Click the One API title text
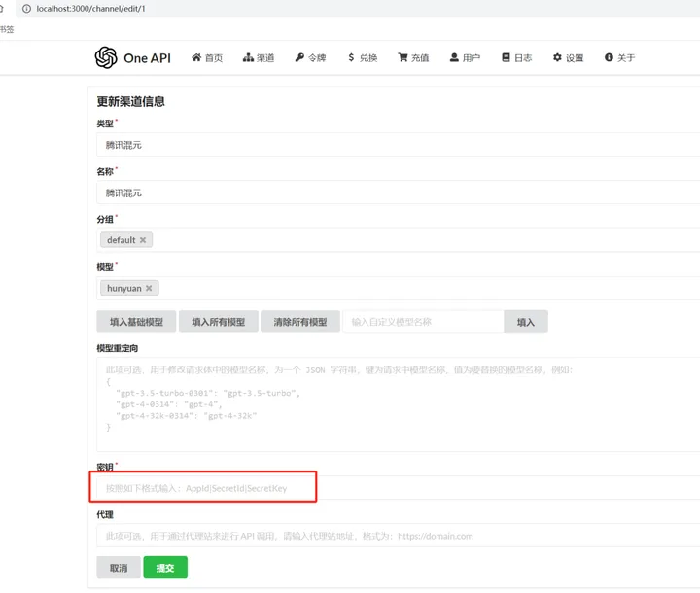The width and height of the screenshot is (700, 593). click(x=148, y=58)
